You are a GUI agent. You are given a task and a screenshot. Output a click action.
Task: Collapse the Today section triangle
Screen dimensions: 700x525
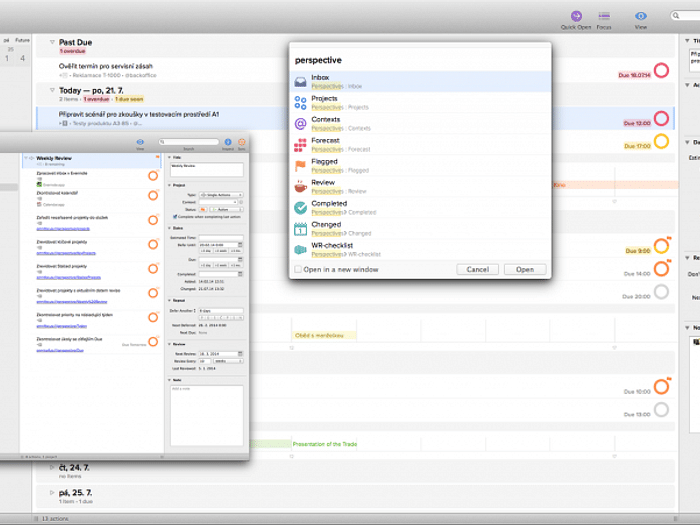click(52, 90)
